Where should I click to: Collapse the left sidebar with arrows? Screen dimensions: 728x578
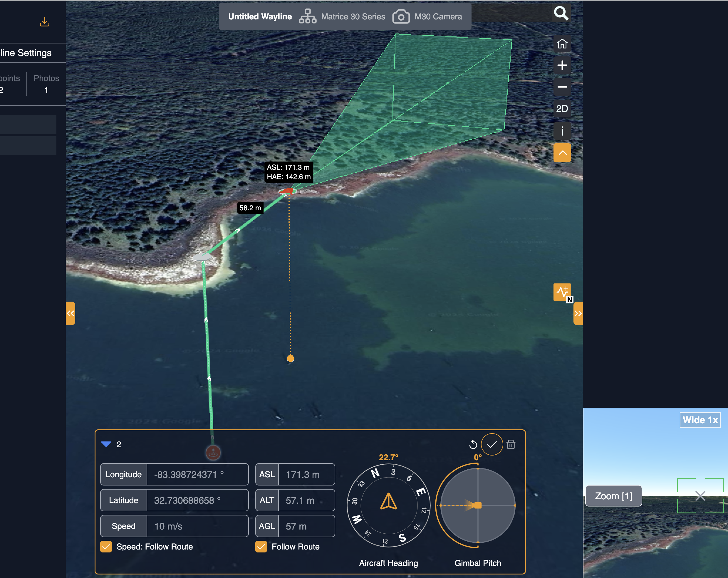pyautogui.click(x=70, y=313)
